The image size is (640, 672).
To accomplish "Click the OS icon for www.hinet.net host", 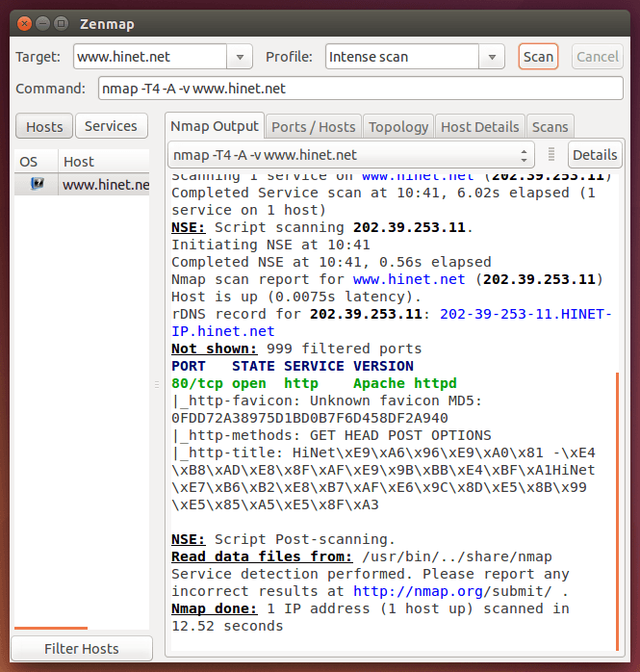I will (x=37, y=184).
